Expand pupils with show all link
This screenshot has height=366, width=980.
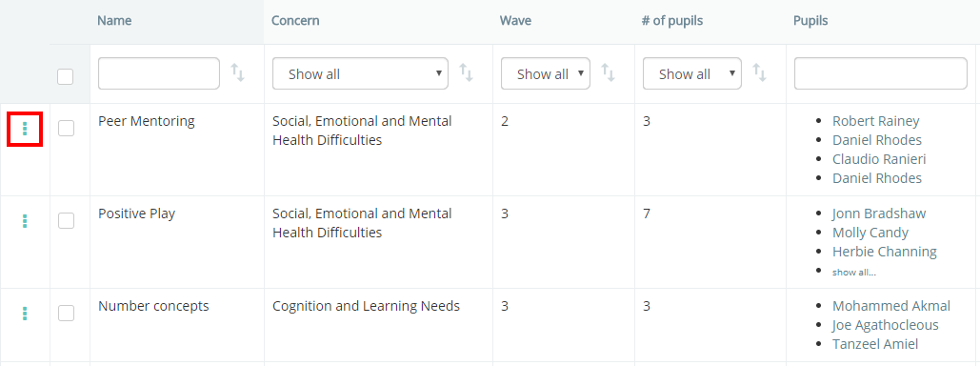point(853,273)
